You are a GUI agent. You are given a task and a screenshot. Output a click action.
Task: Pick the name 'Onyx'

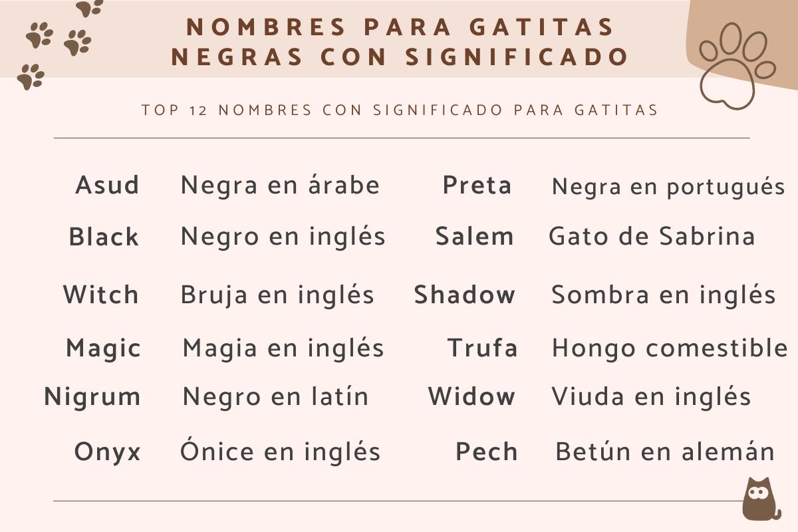108,452
